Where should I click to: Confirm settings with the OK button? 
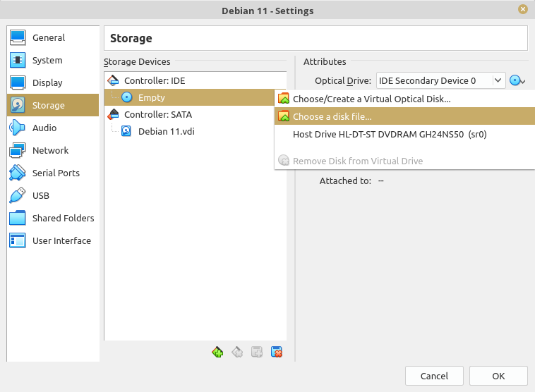498,376
